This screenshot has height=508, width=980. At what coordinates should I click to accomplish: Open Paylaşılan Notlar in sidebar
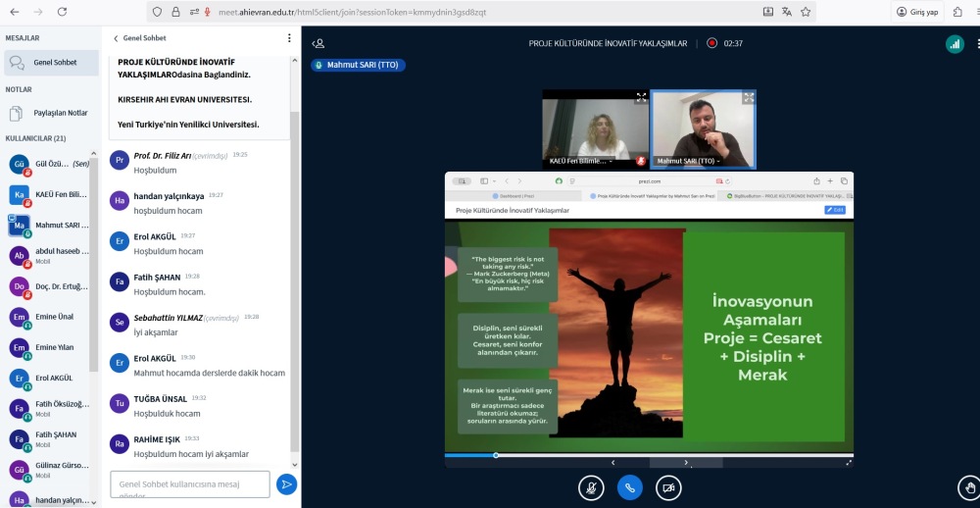(x=60, y=113)
